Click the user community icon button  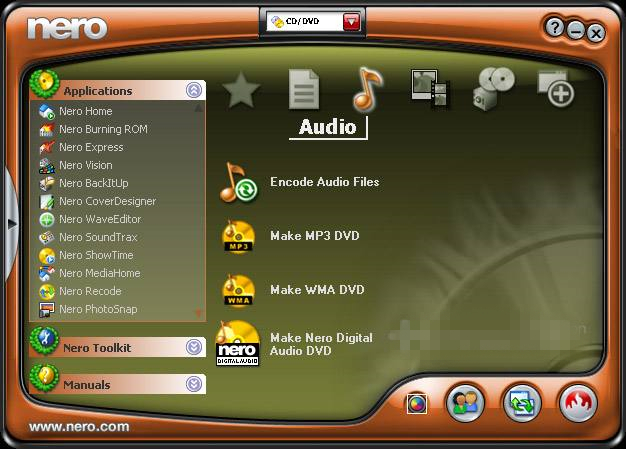466,403
